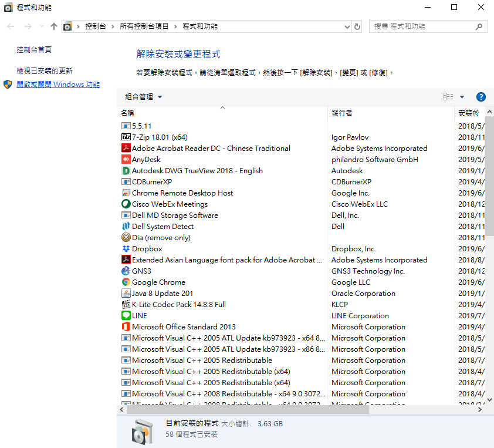This screenshot has height=448, width=494.
Task: Click the Java 8 Update 201 icon
Action: (126, 293)
